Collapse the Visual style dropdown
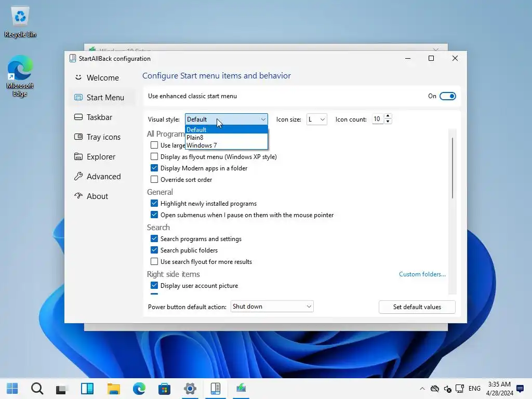The width and height of the screenshot is (532, 399). [227, 119]
